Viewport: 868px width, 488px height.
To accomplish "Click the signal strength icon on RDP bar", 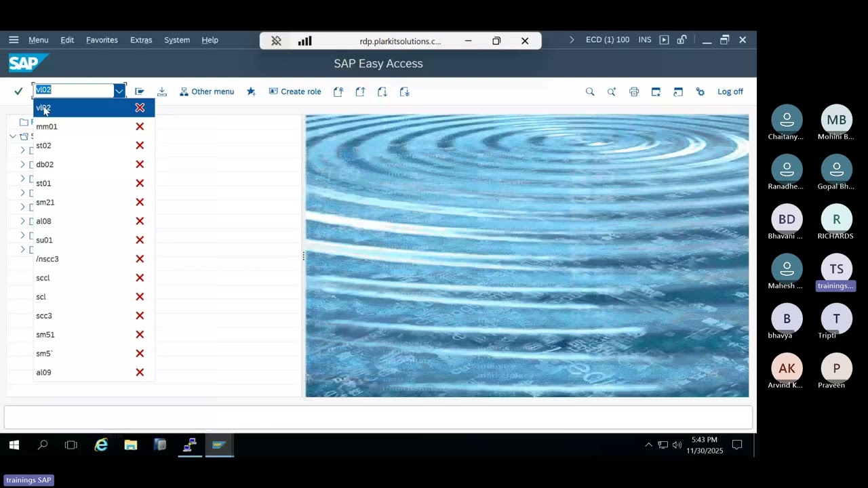I will click(x=304, y=41).
